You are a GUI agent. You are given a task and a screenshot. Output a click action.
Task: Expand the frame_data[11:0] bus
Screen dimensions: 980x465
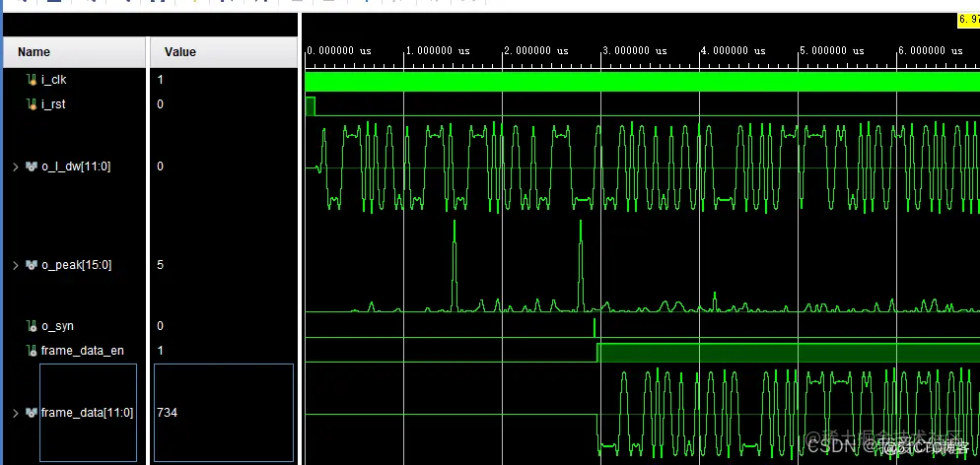(x=16, y=413)
